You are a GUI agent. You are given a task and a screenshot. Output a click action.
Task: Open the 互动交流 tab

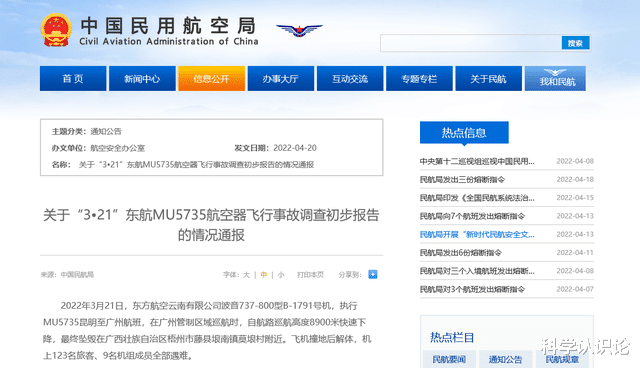[x=350, y=78]
